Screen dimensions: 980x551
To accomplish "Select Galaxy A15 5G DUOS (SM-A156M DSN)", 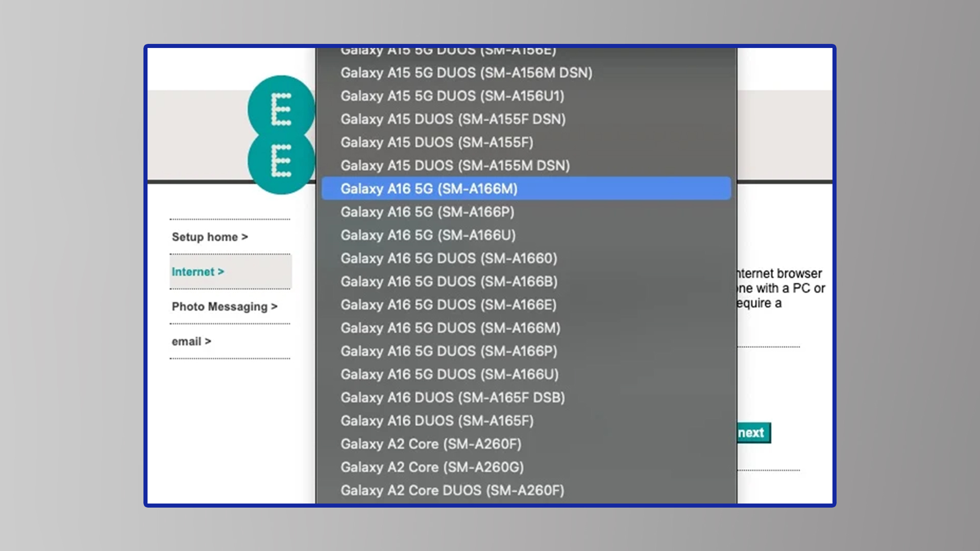I will coord(526,73).
